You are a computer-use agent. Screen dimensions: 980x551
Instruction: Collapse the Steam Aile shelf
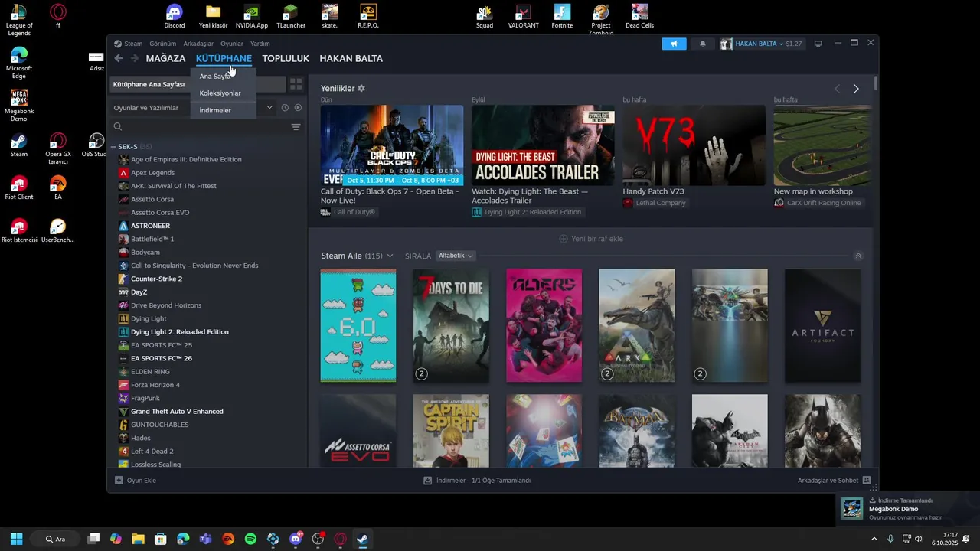858,256
